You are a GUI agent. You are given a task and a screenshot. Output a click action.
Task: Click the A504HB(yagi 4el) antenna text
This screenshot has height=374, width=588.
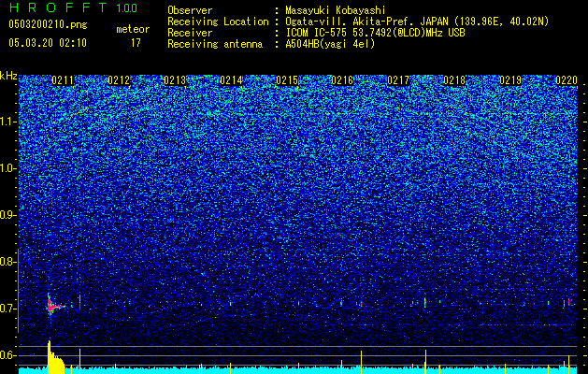pyautogui.click(x=330, y=44)
